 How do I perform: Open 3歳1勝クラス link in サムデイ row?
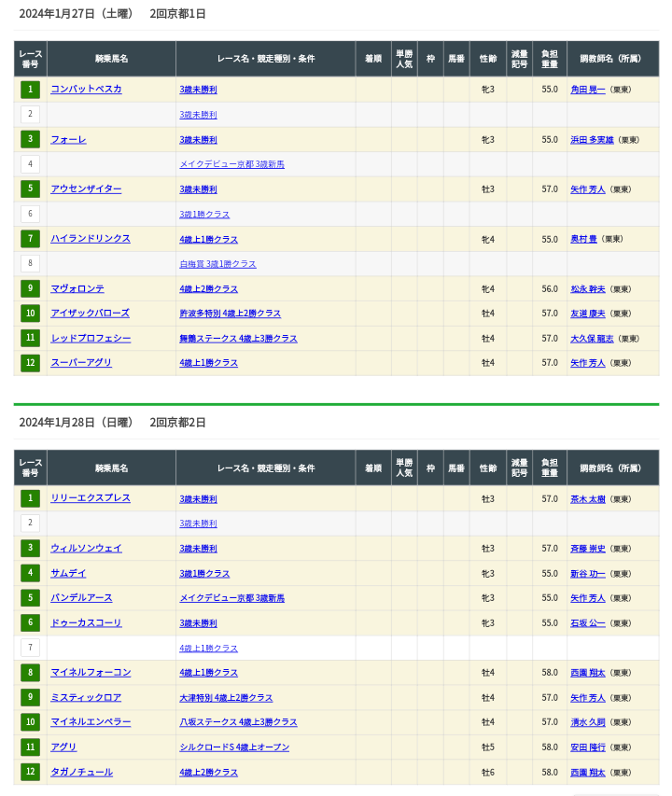(x=204, y=574)
